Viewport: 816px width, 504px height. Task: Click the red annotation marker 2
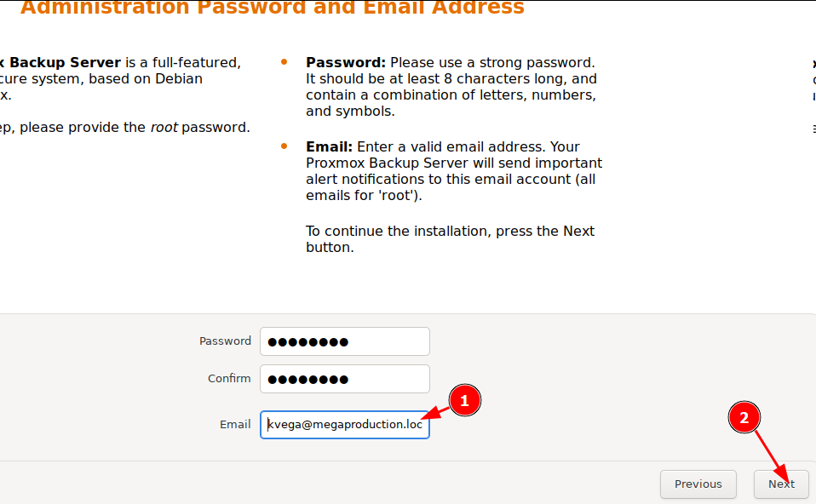pos(744,417)
